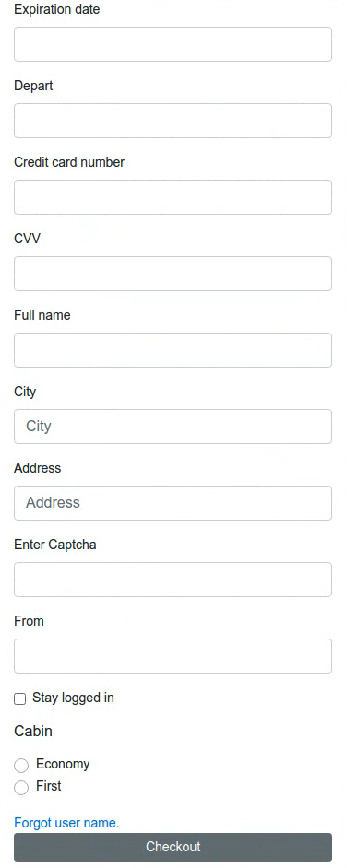Focus the From text field
Viewport: 346px width, 868px height.
coord(173,656)
